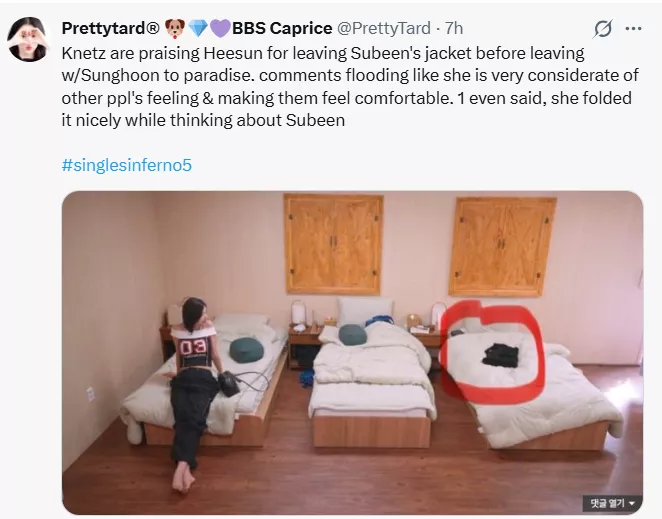Click the left wooden wall cabinet
The image size is (662, 519).
[x=334, y=244]
